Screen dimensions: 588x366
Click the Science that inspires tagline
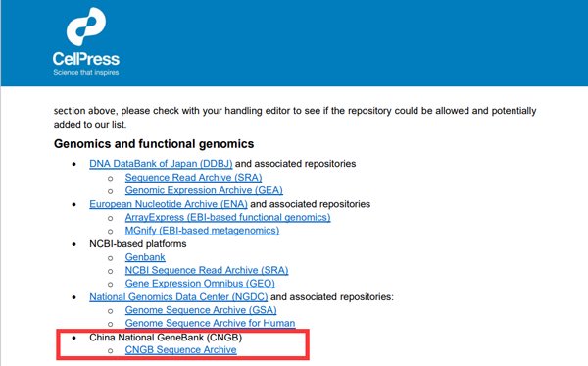click(86, 72)
